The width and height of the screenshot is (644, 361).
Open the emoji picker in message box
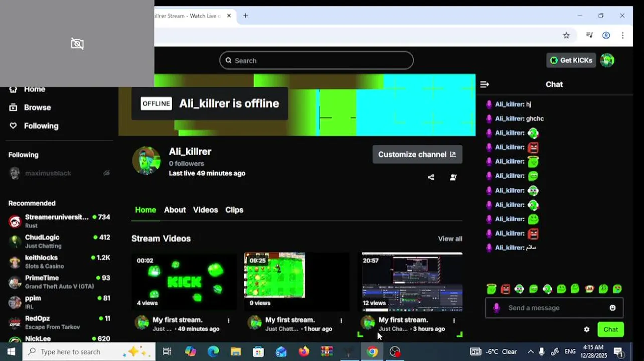(612, 308)
